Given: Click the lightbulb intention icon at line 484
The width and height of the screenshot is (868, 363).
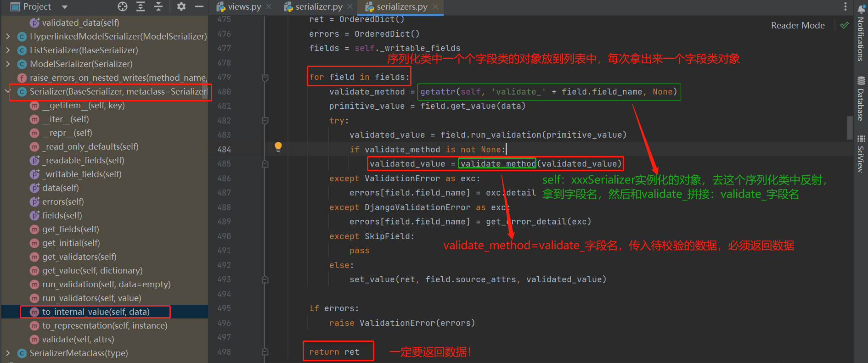Looking at the screenshot, I should click(278, 147).
